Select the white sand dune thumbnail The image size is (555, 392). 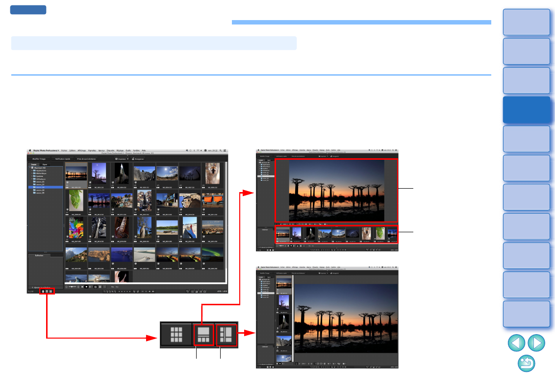coord(145,255)
